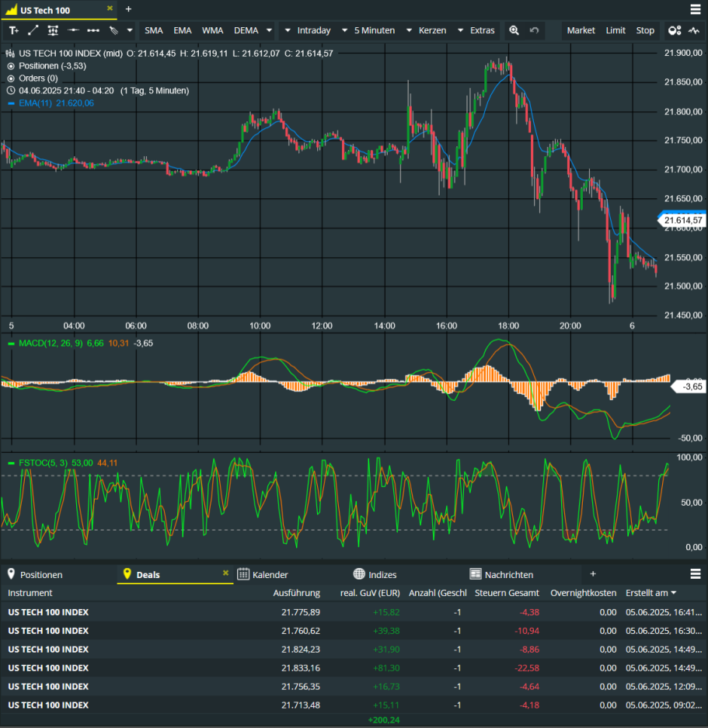Click the chart settings bubbles icon

point(675,30)
